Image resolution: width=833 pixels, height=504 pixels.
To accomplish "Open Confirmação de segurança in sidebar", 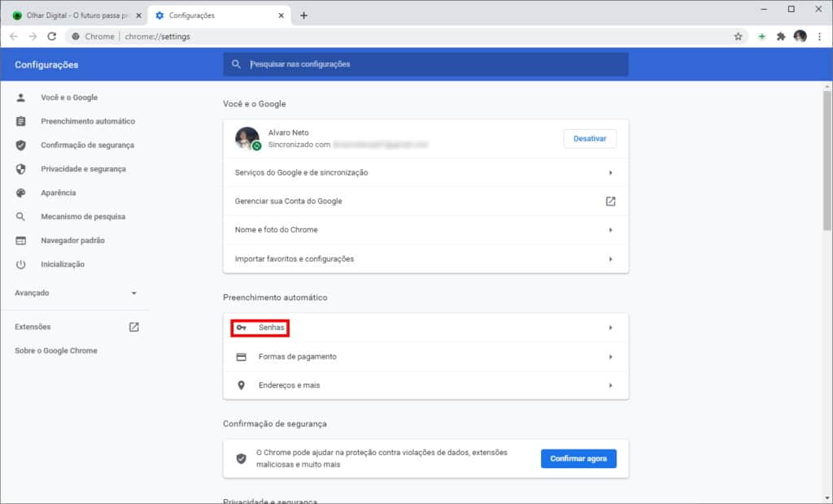I will point(88,145).
